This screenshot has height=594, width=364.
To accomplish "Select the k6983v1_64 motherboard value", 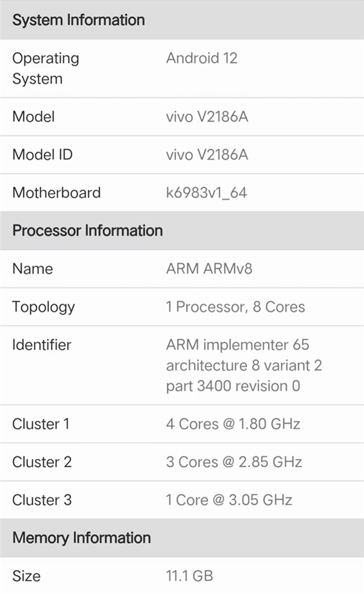I will (x=206, y=193).
